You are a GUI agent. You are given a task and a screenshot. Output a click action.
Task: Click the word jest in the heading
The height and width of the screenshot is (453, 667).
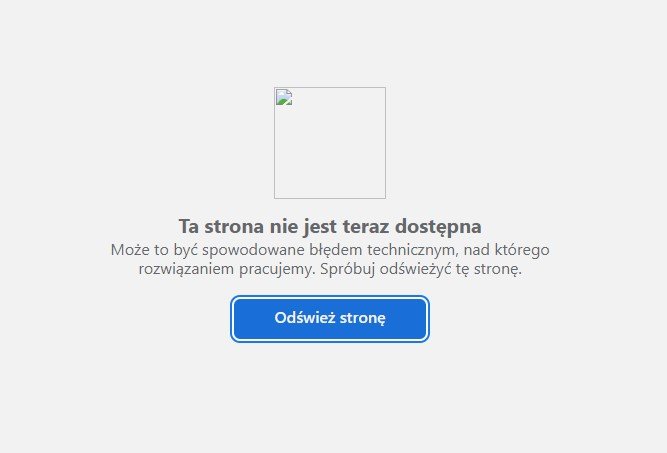pyautogui.click(x=320, y=228)
